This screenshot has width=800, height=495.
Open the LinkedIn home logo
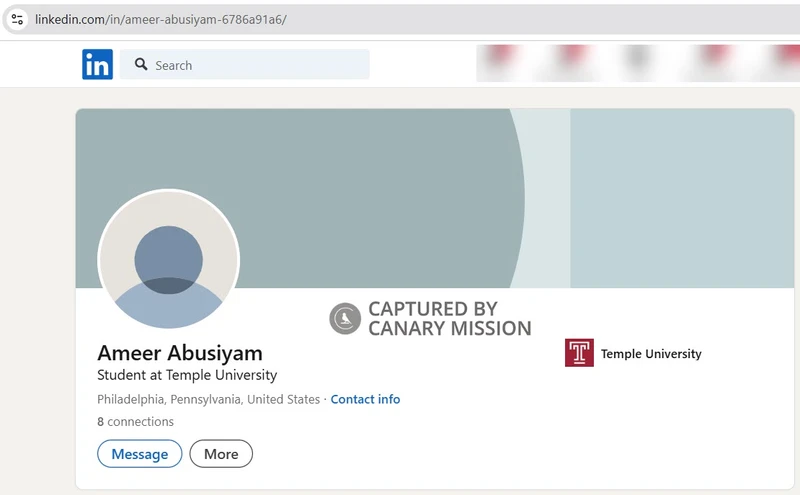pos(97,64)
